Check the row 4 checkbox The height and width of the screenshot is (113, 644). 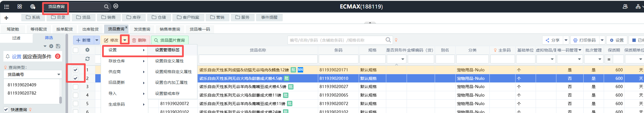[75, 95]
